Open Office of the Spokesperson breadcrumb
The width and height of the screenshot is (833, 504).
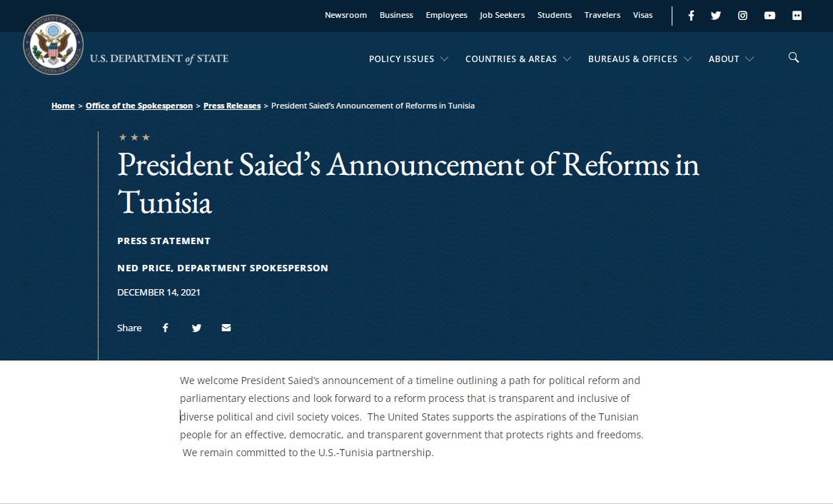pyautogui.click(x=139, y=106)
